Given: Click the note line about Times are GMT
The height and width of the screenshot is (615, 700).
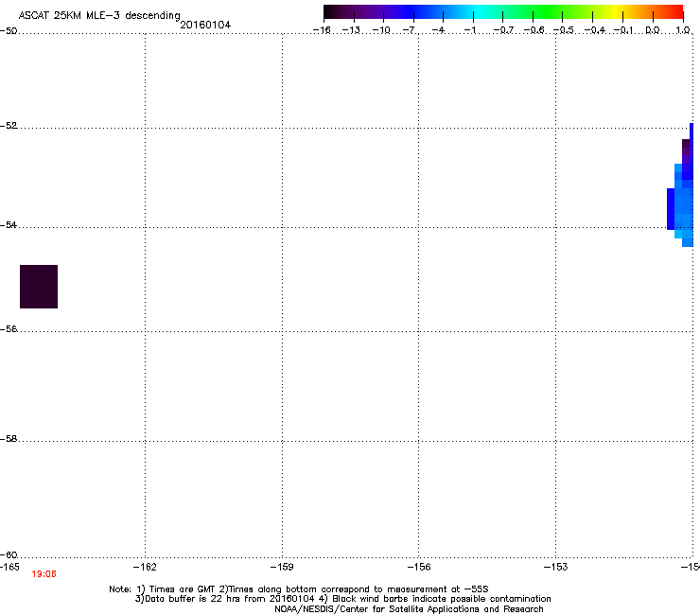Looking at the screenshot, I should (x=299, y=589).
